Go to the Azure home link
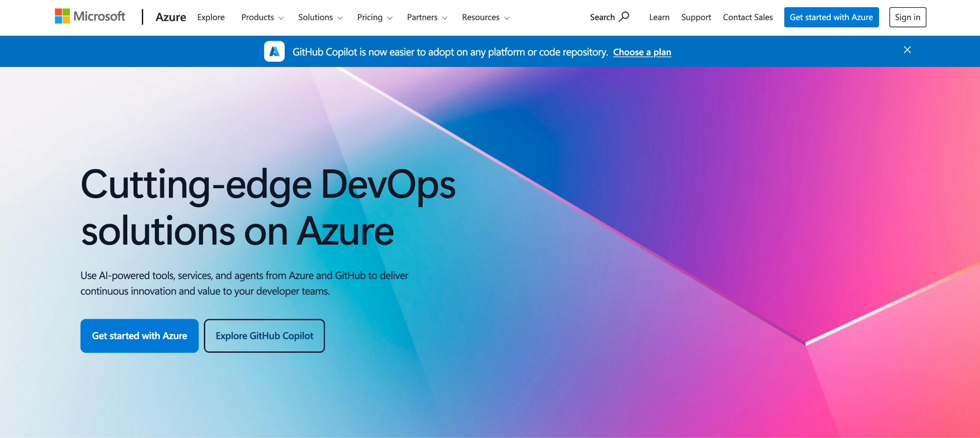Screen dimensions: 980x438 (x=171, y=17)
